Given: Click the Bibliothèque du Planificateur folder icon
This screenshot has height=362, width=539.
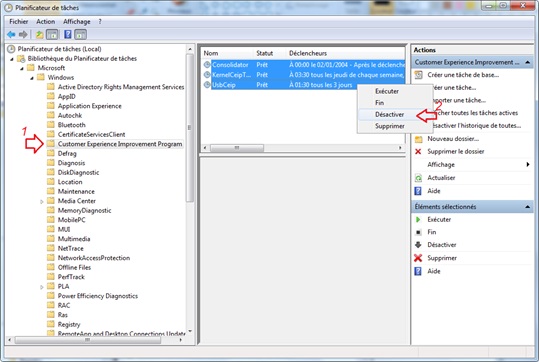Looking at the screenshot, I should (x=21, y=58).
